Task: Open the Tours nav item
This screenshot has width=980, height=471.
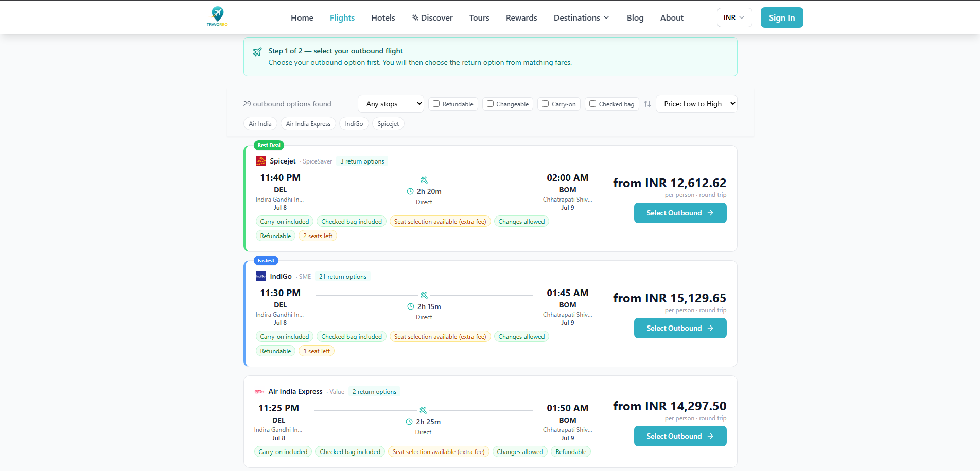Action: [479, 17]
